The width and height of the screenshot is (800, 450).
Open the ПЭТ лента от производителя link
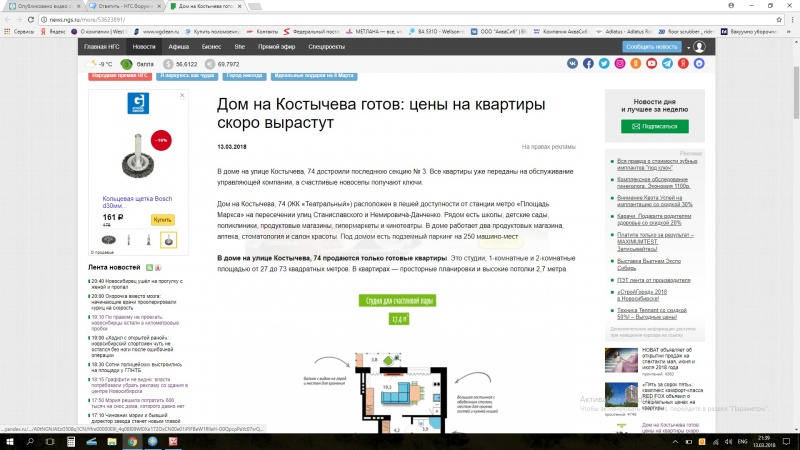pos(654,280)
